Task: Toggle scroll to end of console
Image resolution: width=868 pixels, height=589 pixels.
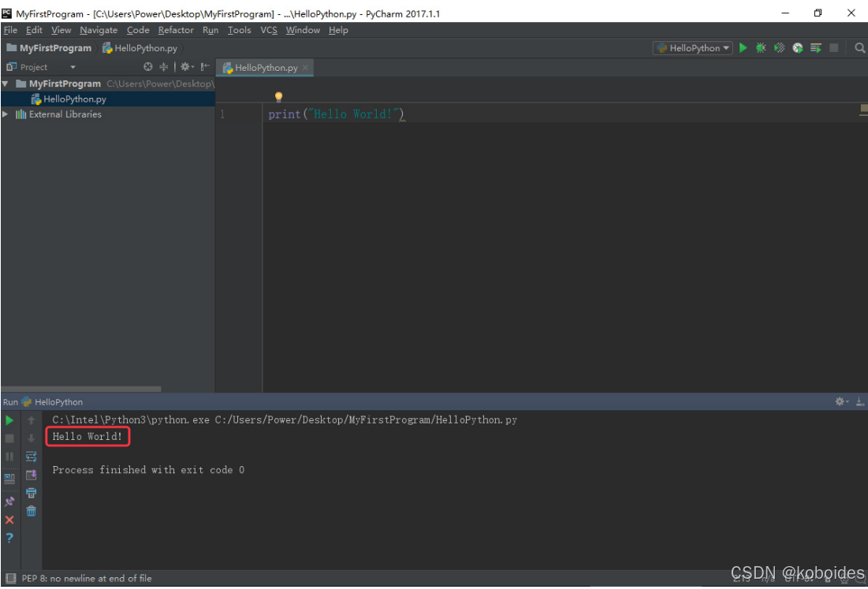Action: [31, 475]
